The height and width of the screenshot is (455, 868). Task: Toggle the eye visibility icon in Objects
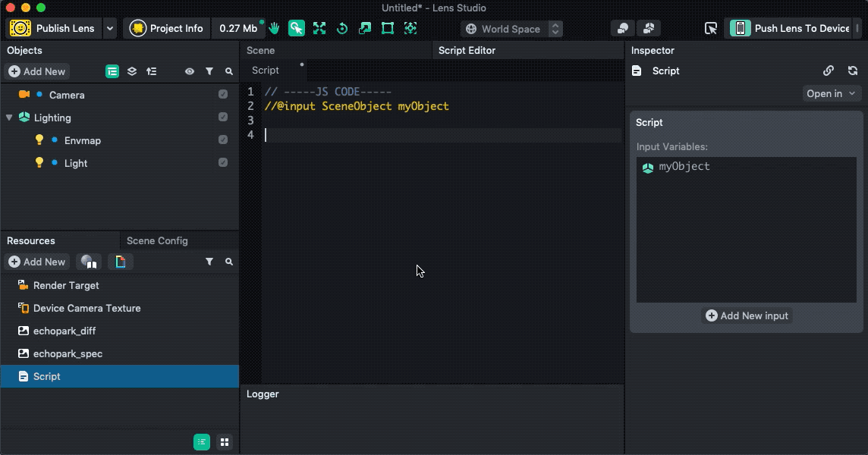(190, 71)
